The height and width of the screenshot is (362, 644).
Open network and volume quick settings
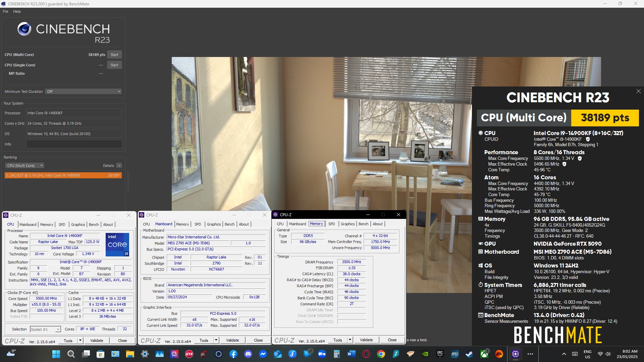click(x=604, y=354)
